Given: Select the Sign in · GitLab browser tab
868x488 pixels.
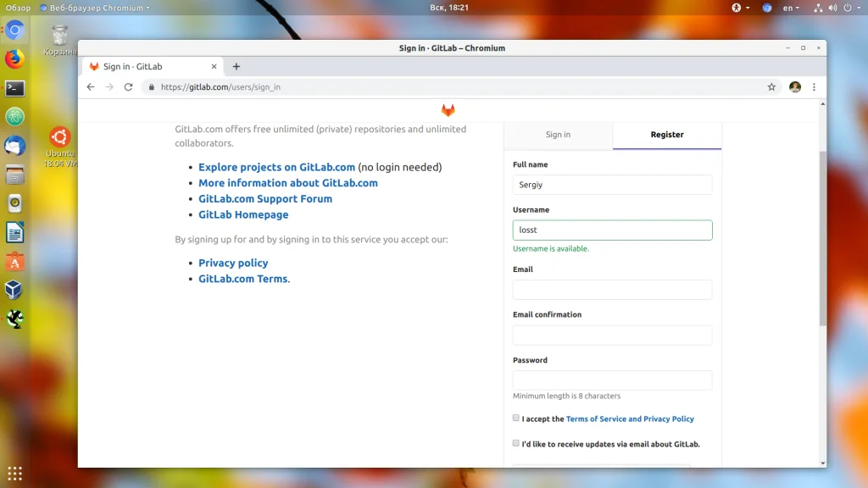Looking at the screenshot, I should (x=153, y=66).
